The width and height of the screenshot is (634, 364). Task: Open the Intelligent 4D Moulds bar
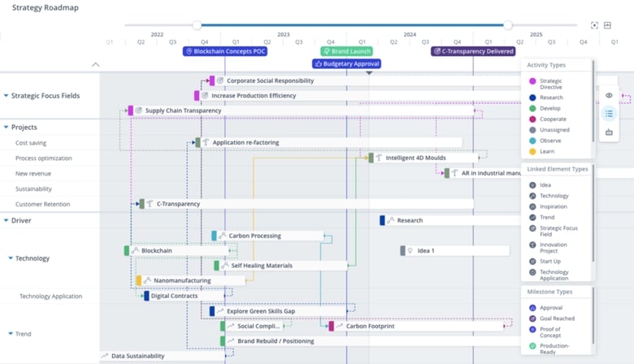423,158
